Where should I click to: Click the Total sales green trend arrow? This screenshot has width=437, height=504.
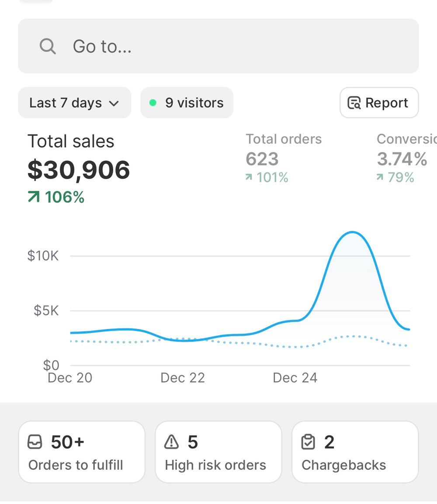coord(33,197)
